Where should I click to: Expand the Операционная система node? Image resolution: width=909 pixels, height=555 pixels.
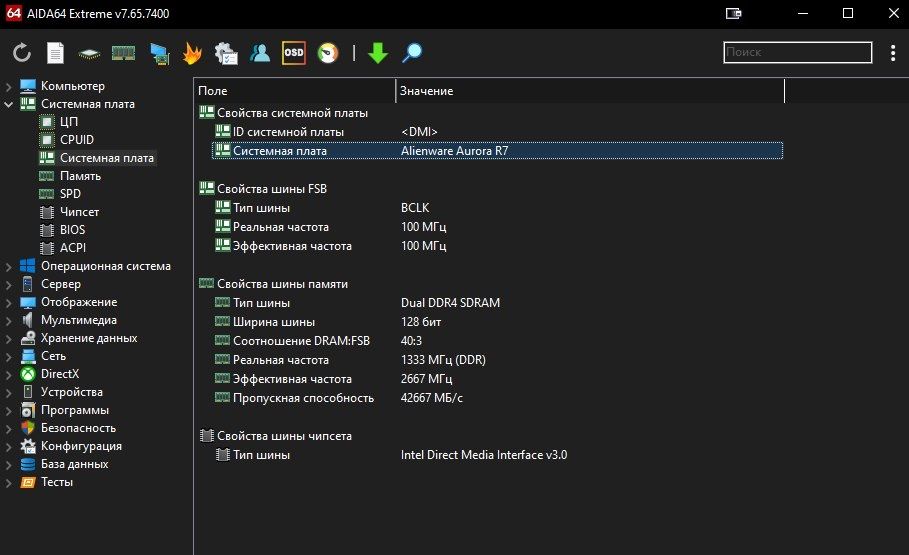(9, 267)
